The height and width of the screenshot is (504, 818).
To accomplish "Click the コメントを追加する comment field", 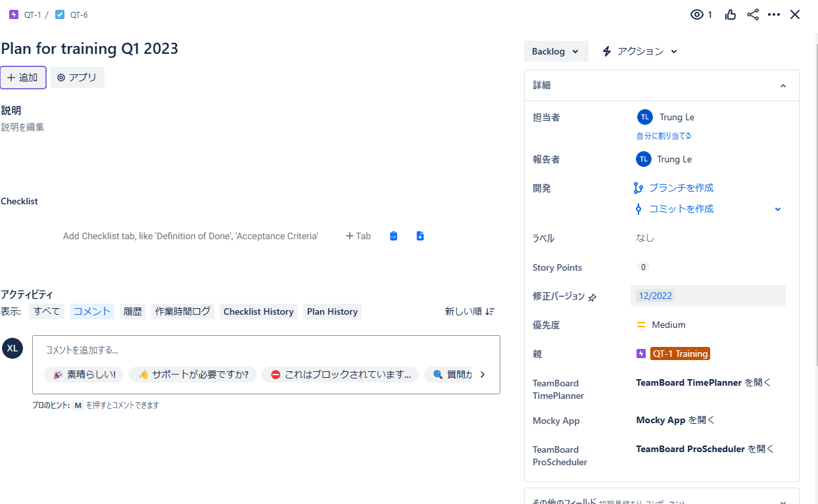I will coord(263,350).
